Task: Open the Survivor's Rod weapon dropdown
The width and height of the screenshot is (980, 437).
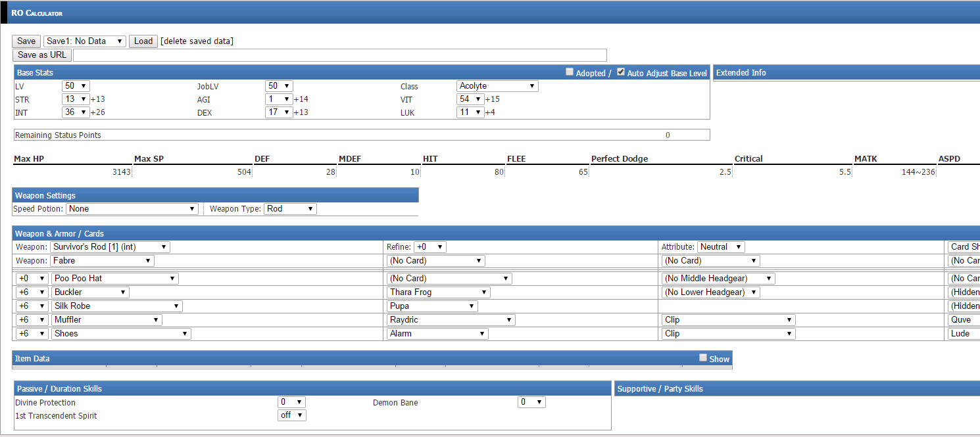Action: (110, 247)
